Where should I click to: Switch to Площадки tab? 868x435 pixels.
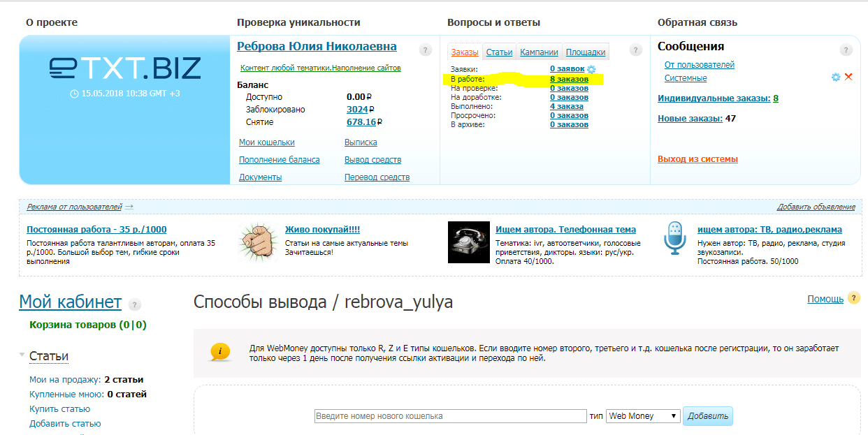585,52
